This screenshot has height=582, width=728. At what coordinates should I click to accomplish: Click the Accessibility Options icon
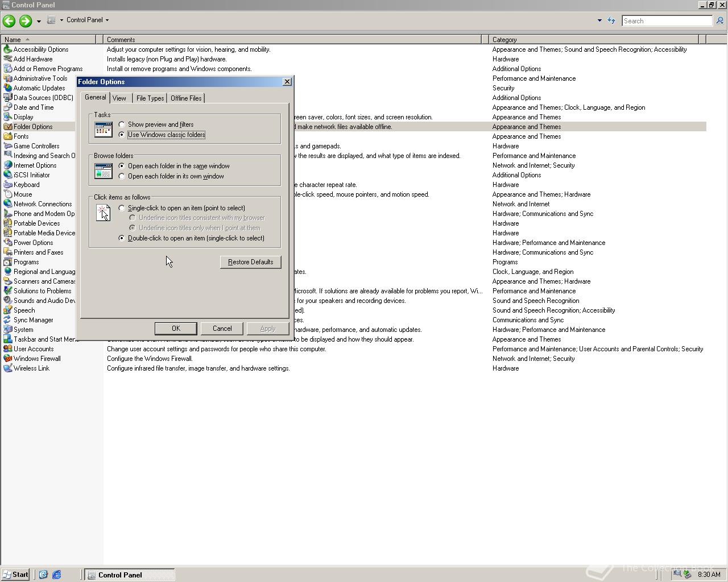pos(7,49)
